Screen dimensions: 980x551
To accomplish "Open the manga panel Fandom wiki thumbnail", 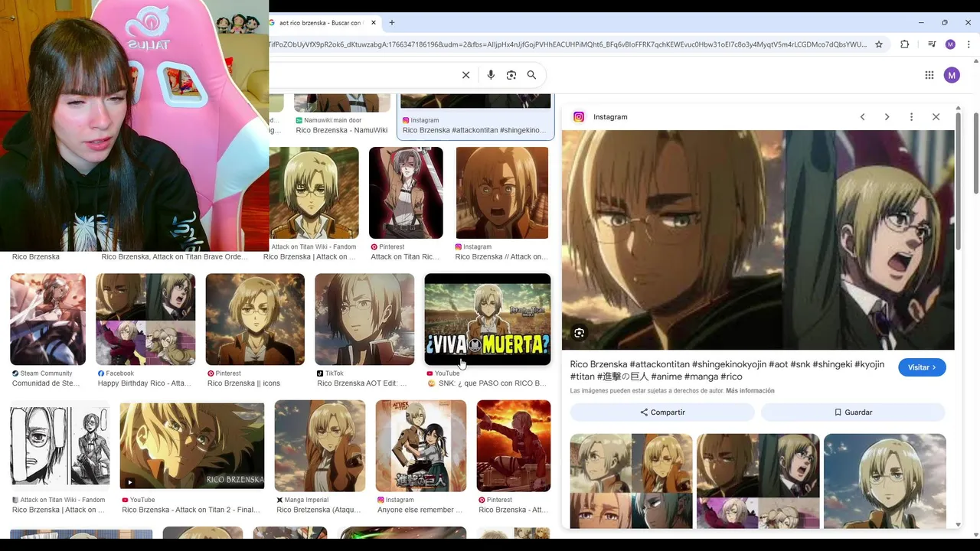I will (60, 445).
